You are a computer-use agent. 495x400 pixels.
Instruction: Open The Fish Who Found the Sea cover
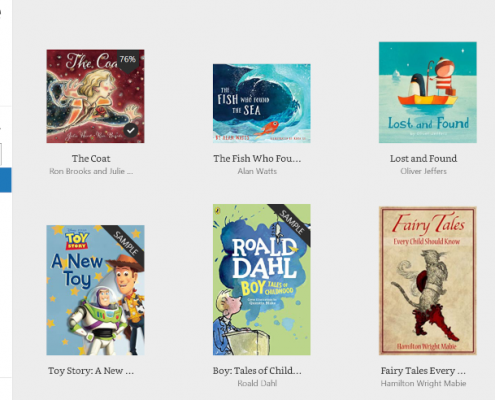262,103
